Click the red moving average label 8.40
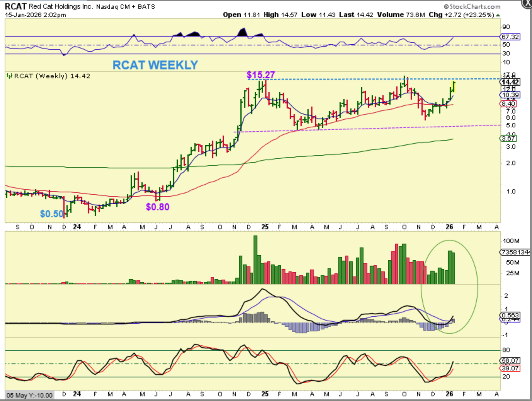Image resolution: width=532 pixels, height=401 pixels. coord(508,104)
